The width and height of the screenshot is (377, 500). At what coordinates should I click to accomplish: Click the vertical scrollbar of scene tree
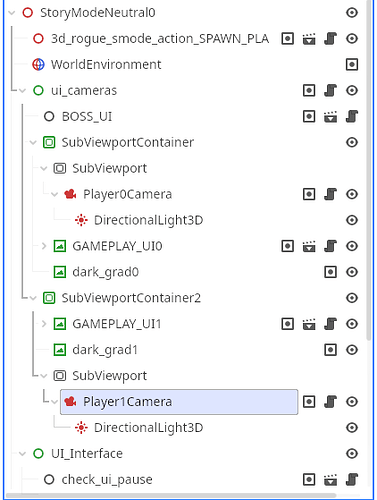(368, 170)
